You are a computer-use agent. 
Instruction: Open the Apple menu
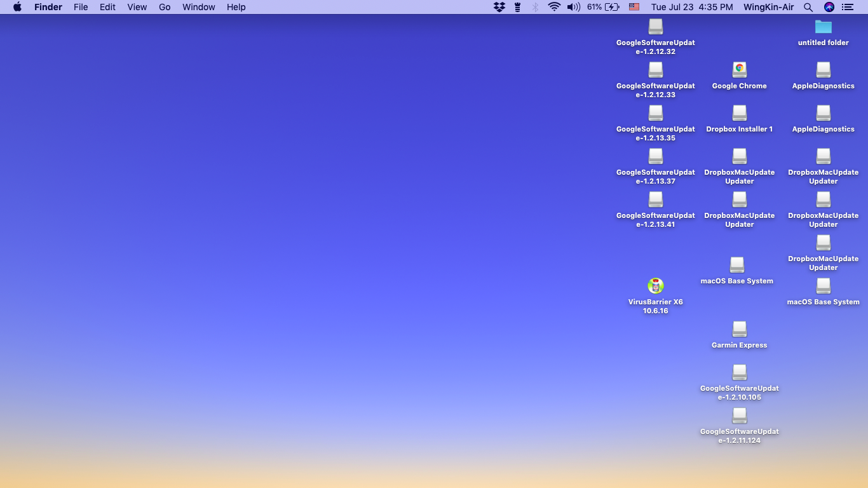point(17,7)
